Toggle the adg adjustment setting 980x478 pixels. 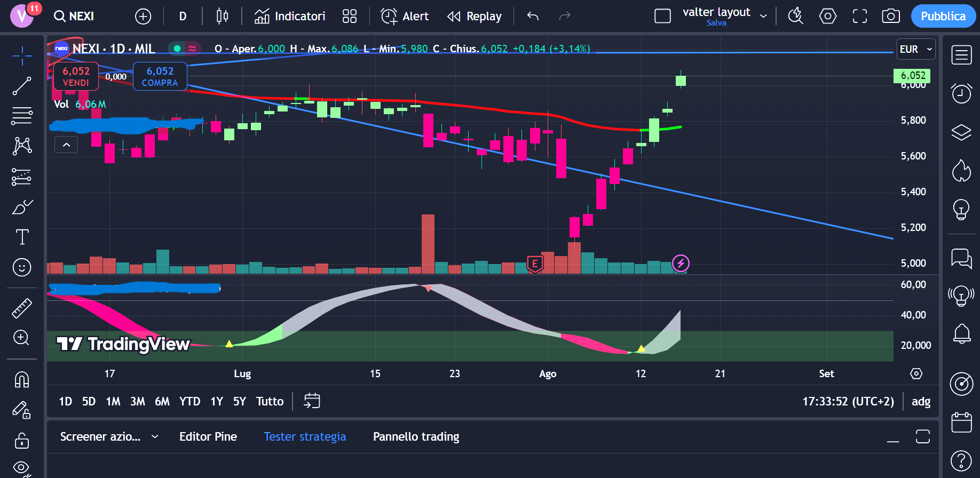pos(921,401)
